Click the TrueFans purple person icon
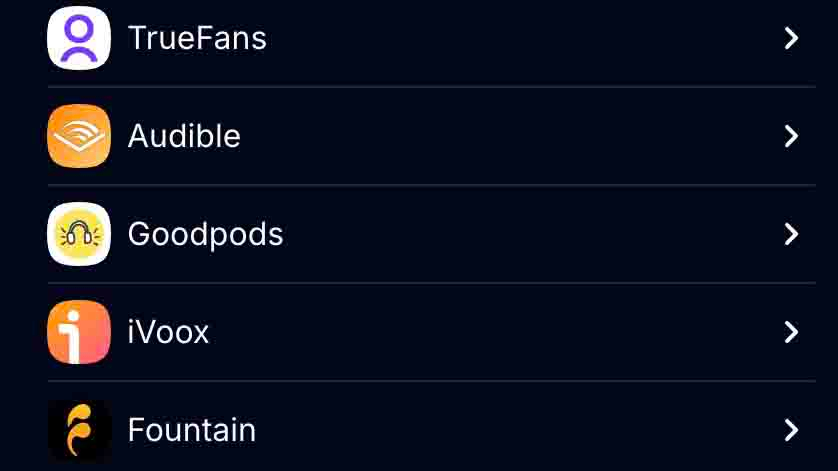 pyautogui.click(x=79, y=38)
